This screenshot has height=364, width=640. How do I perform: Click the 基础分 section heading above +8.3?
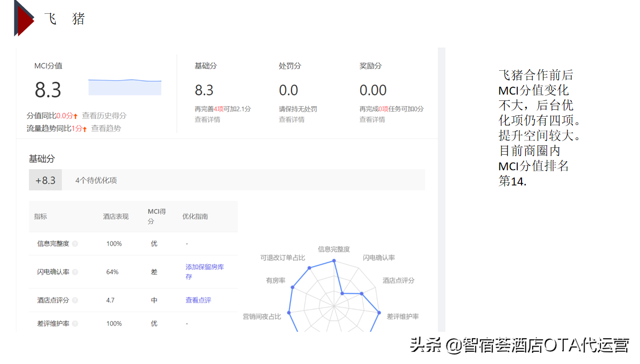pyautogui.click(x=42, y=158)
